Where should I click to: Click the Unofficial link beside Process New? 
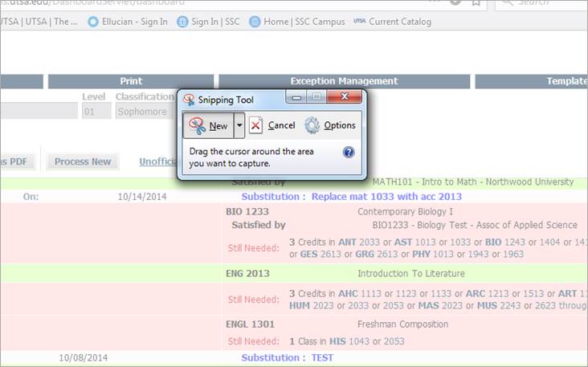pyautogui.click(x=157, y=161)
